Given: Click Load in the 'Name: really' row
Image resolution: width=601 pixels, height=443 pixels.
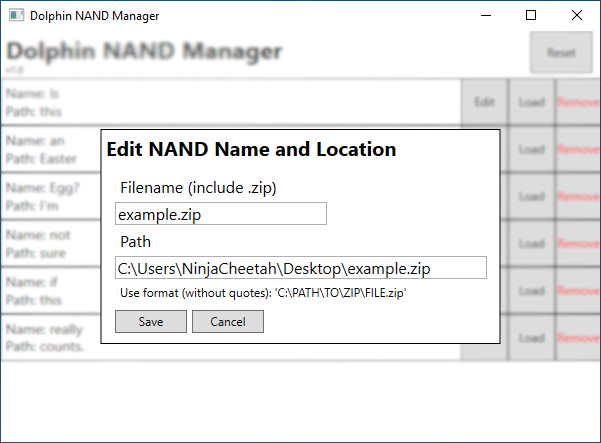Looking at the screenshot, I should click(532, 338).
